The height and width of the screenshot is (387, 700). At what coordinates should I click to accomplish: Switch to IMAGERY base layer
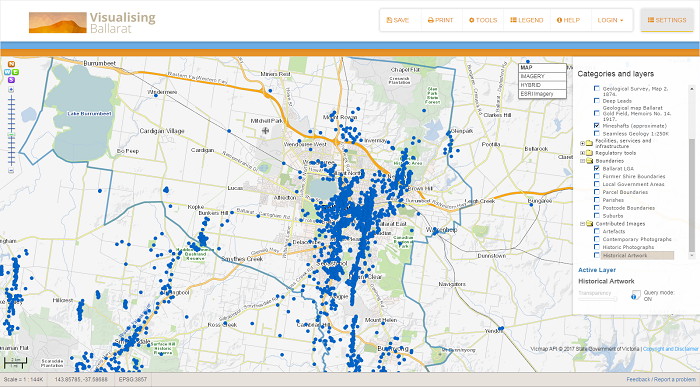pos(542,76)
